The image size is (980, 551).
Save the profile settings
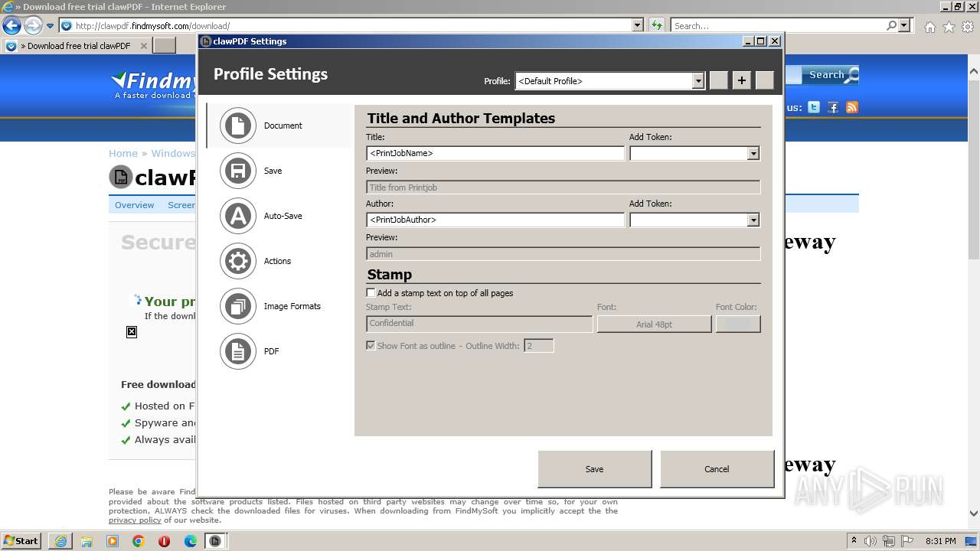click(x=595, y=469)
